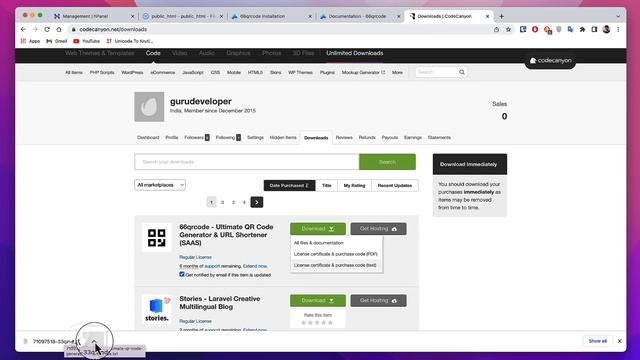The height and width of the screenshot is (360, 640).
Task: Sort downloads by Recent Updates
Action: pyautogui.click(x=395, y=185)
